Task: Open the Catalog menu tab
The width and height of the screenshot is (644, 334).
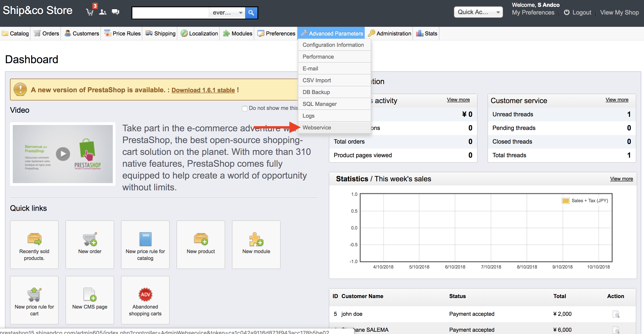Action: point(15,33)
